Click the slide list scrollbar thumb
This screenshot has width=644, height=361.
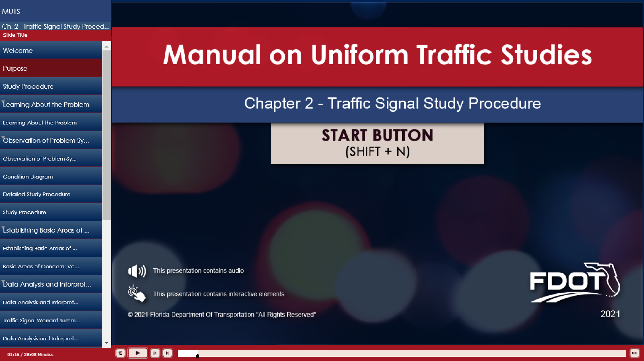tap(106, 135)
